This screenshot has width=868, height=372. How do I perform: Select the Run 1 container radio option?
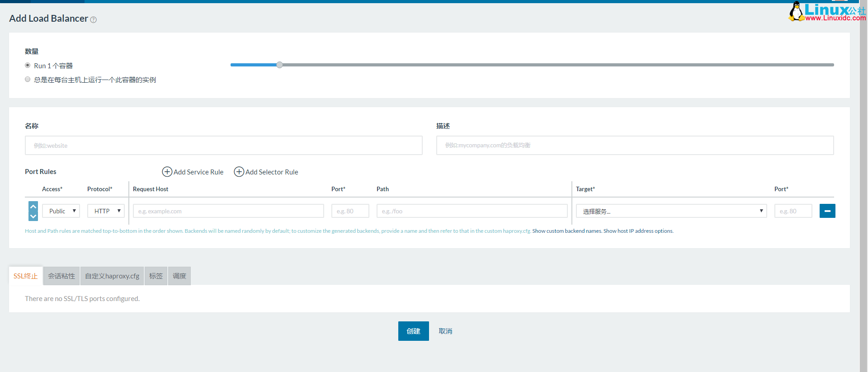(x=28, y=66)
